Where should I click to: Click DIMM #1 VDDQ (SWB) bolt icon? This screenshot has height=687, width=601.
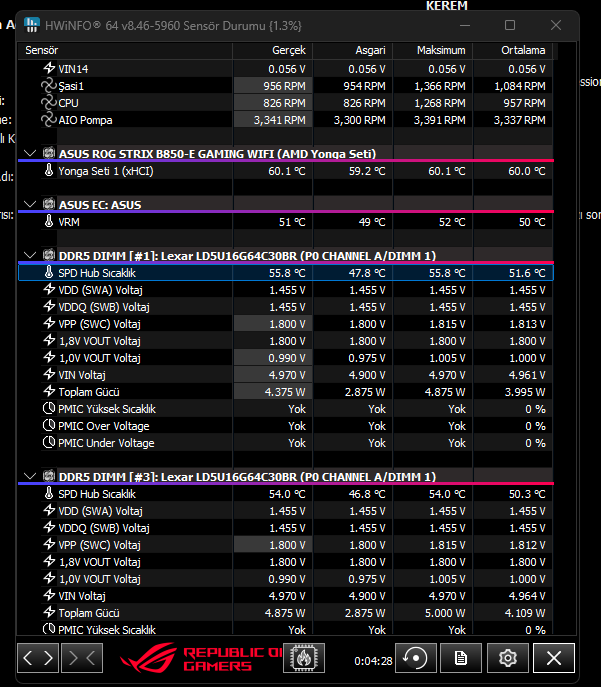click(49, 306)
